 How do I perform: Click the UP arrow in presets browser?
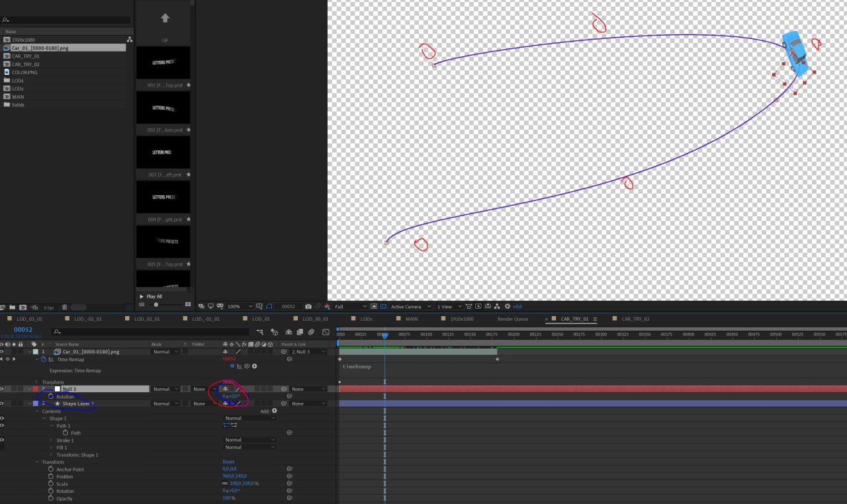pyautogui.click(x=165, y=18)
